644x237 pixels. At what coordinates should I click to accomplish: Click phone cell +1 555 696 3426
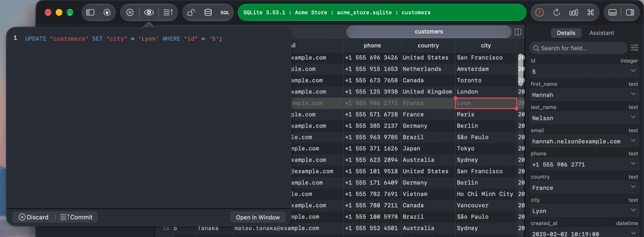pos(372,58)
